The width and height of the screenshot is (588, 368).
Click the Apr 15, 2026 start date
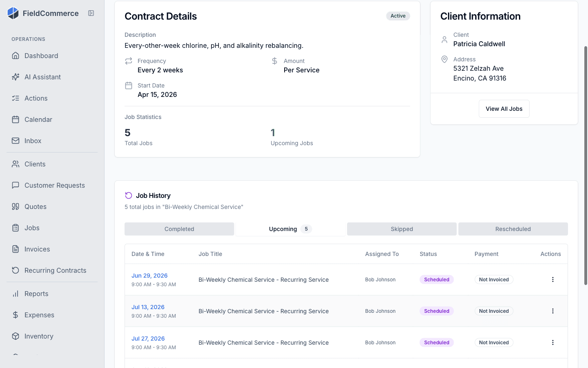157,94
